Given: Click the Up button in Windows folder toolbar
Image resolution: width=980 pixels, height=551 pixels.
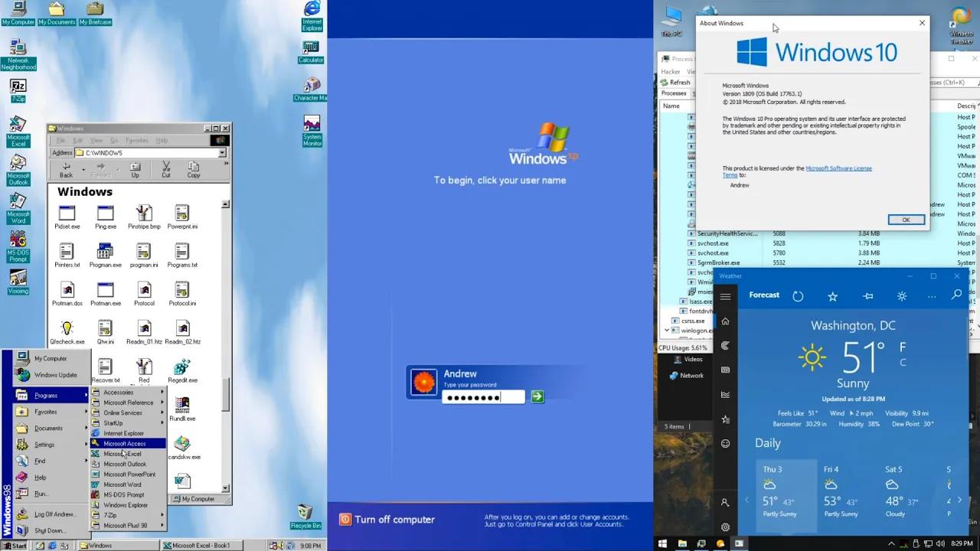Looking at the screenshot, I should click(x=135, y=170).
